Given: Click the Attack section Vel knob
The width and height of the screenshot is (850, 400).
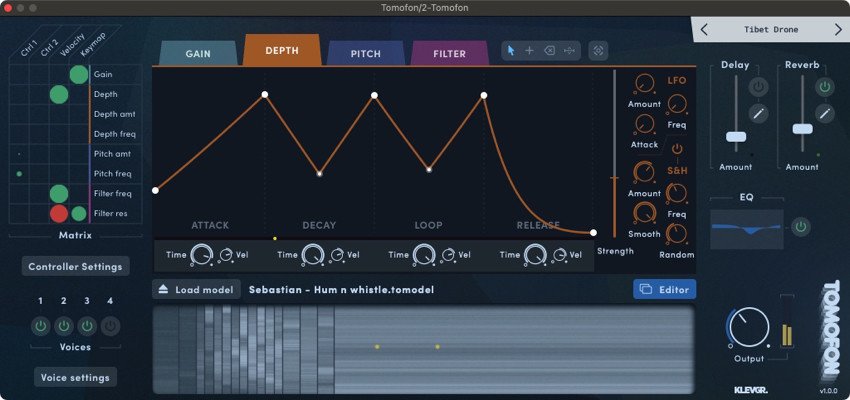Looking at the screenshot, I should click(226, 255).
